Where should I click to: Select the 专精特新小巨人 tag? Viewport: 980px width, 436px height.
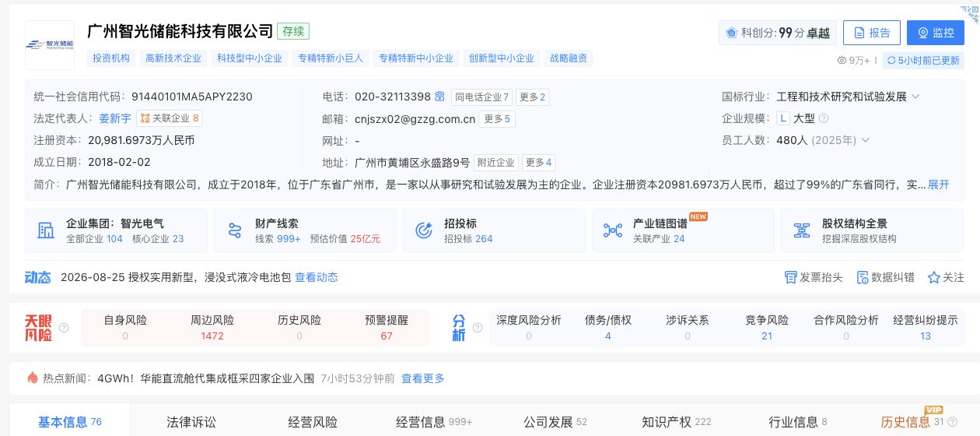(331, 58)
